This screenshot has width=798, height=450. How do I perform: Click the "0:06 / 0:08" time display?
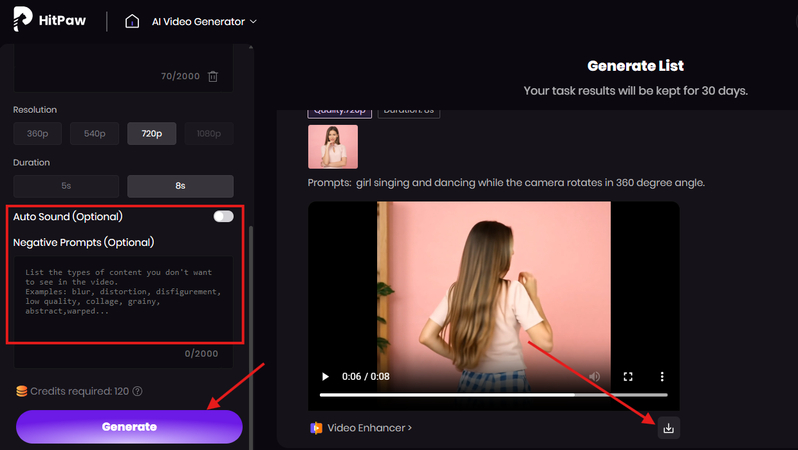tap(365, 377)
